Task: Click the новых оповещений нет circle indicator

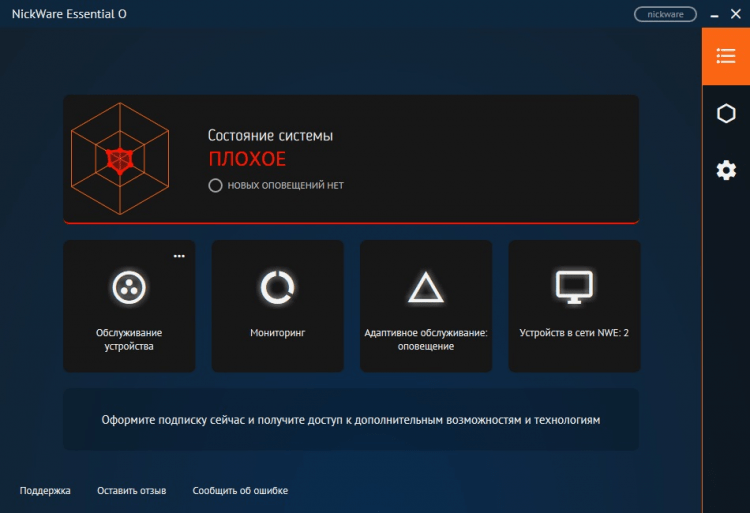Action: pos(215,186)
